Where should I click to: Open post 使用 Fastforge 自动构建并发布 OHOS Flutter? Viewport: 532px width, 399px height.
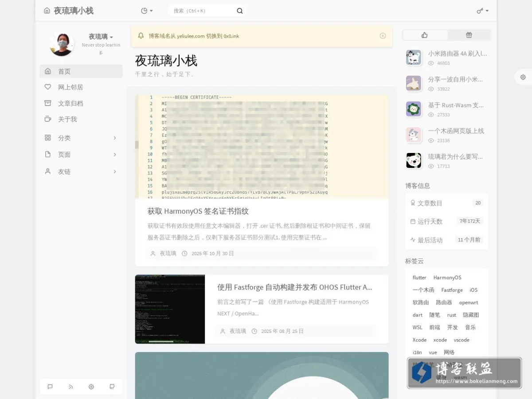pyautogui.click(x=294, y=287)
